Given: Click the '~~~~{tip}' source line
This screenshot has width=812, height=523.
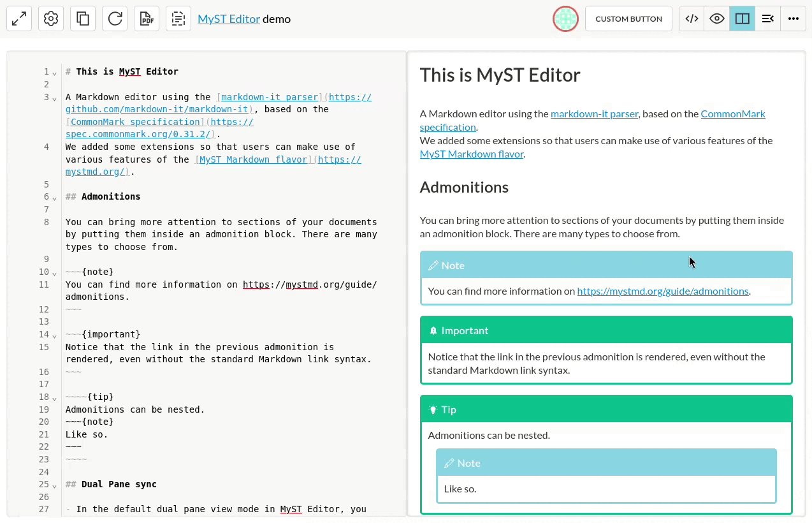Looking at the screenshot, I should coord(89,397).
